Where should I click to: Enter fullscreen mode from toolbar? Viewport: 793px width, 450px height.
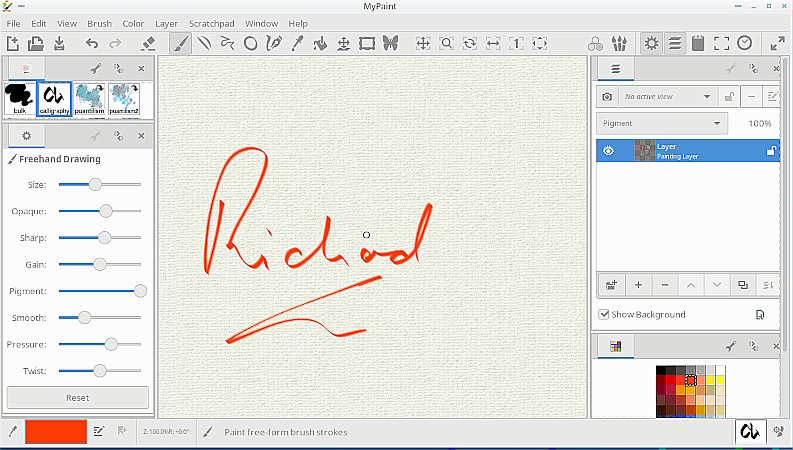pyautogui.click(x=777, y=43)
